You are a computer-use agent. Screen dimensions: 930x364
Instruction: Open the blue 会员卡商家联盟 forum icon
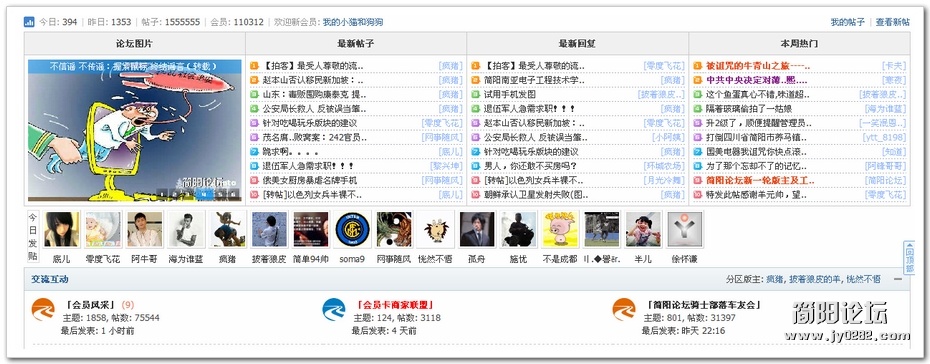(333, 309)
